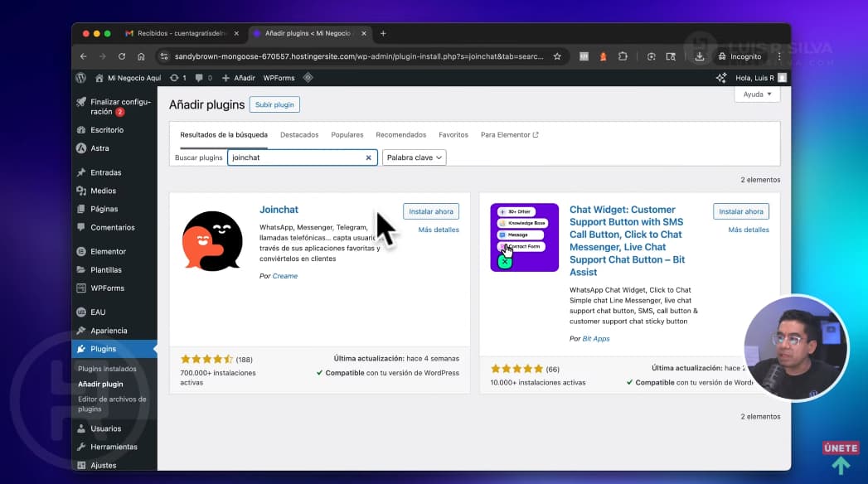Open the Chat Widget plugin title link
868x484 pixels.
pos(628,240)
